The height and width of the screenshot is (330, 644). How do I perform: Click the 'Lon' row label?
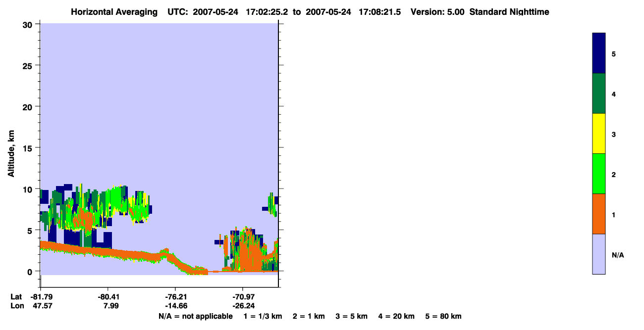(x=16, y=306)
